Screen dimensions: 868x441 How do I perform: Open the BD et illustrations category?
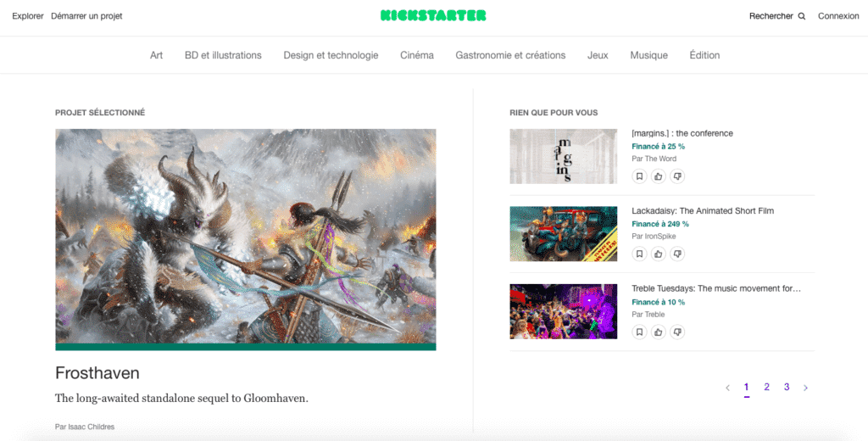[x=223, y=55]
